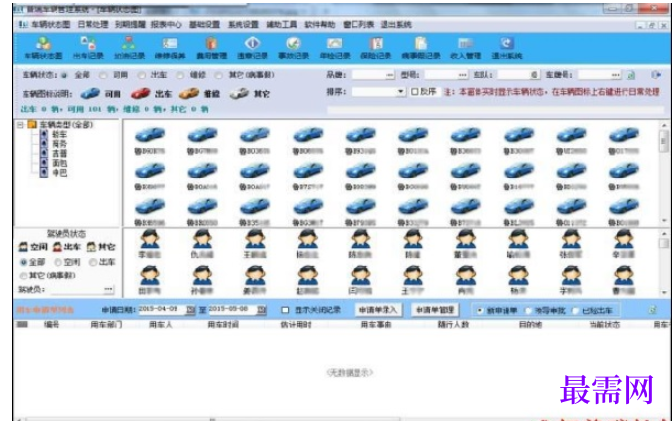
Task: Select 等待审批 radio option
Action: (x=528, y=310)
